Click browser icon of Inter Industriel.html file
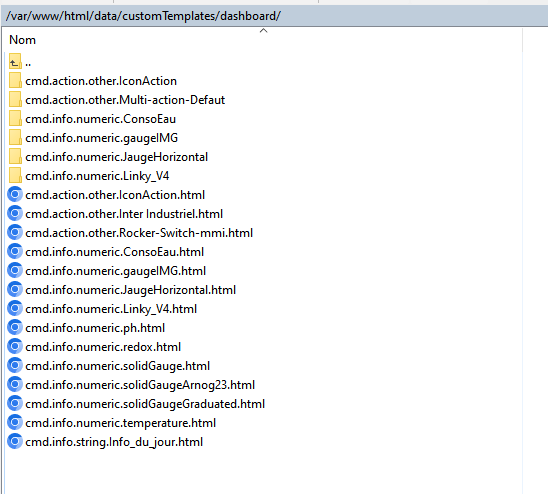 15,213
